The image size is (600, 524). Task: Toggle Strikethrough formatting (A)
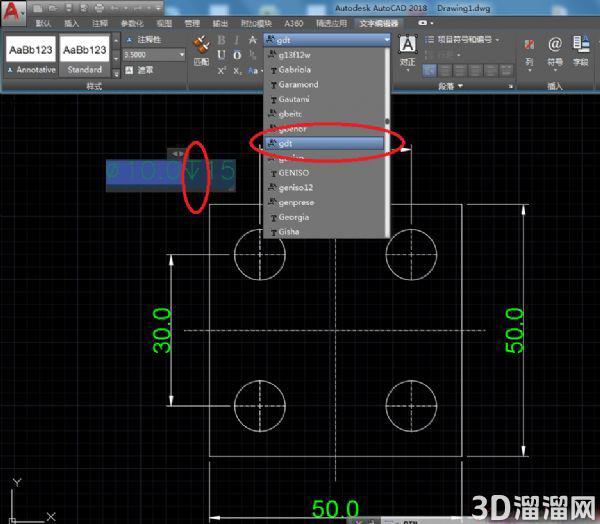click(253, 40)
